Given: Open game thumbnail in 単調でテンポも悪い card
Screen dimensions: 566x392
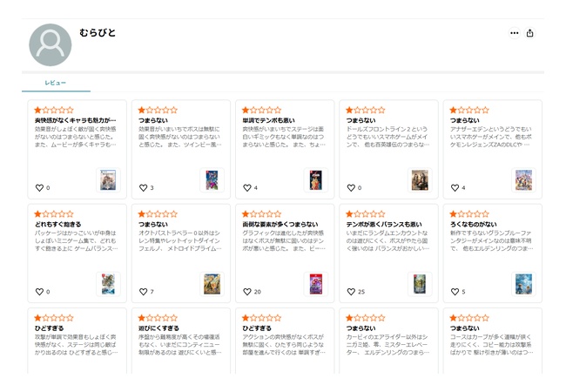Looking at the screenshot, I should 316,180.
